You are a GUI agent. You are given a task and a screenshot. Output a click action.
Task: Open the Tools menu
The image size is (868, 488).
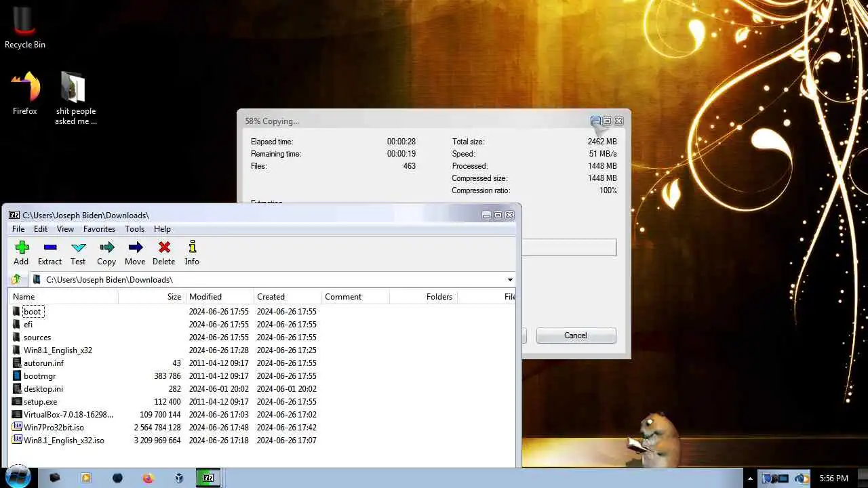coord(134,229)
